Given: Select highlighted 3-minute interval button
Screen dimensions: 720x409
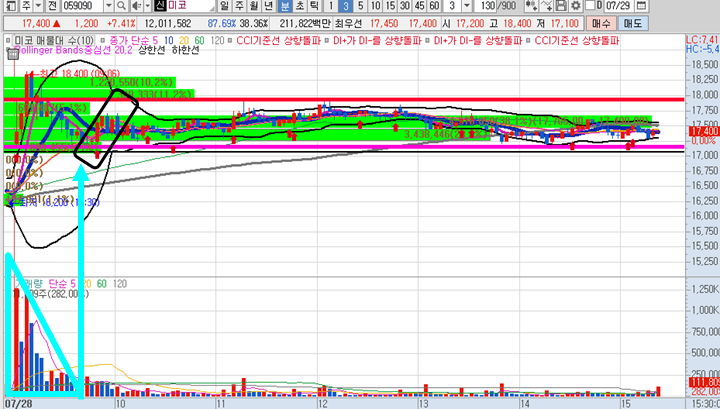Looking at the screenshot, I should (346, 6).
